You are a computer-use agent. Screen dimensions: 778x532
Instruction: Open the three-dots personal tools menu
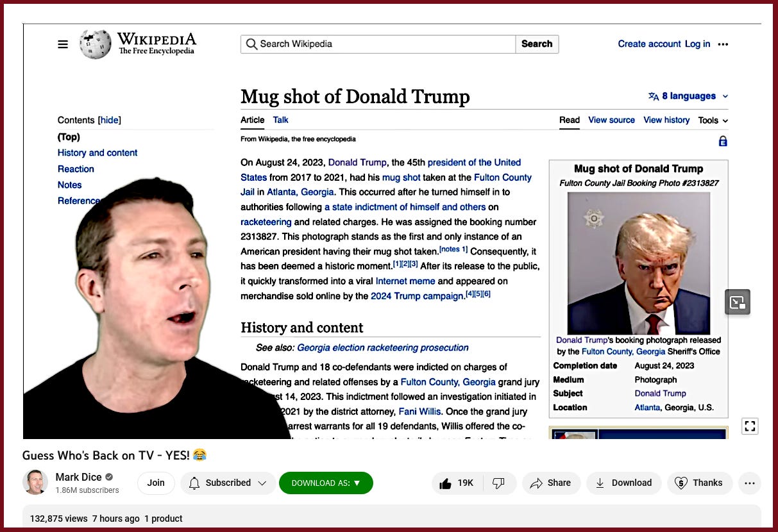tap(723, 44)
